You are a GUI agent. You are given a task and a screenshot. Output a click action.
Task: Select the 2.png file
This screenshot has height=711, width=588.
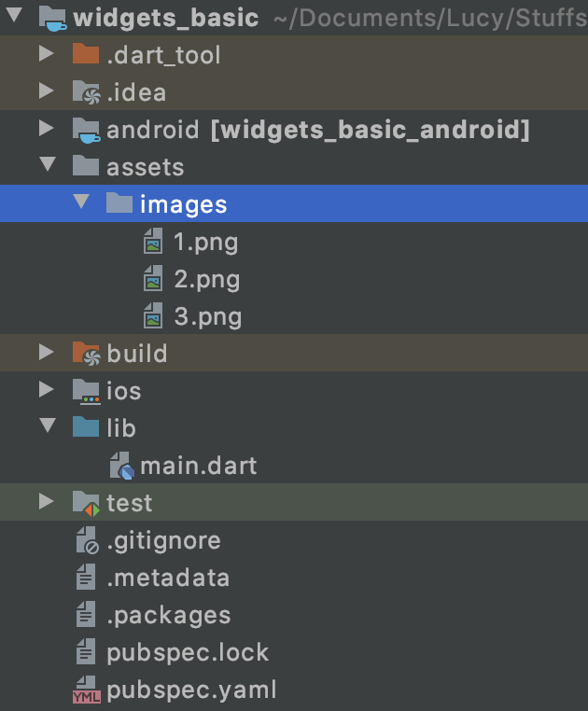[x=206, y=280]
